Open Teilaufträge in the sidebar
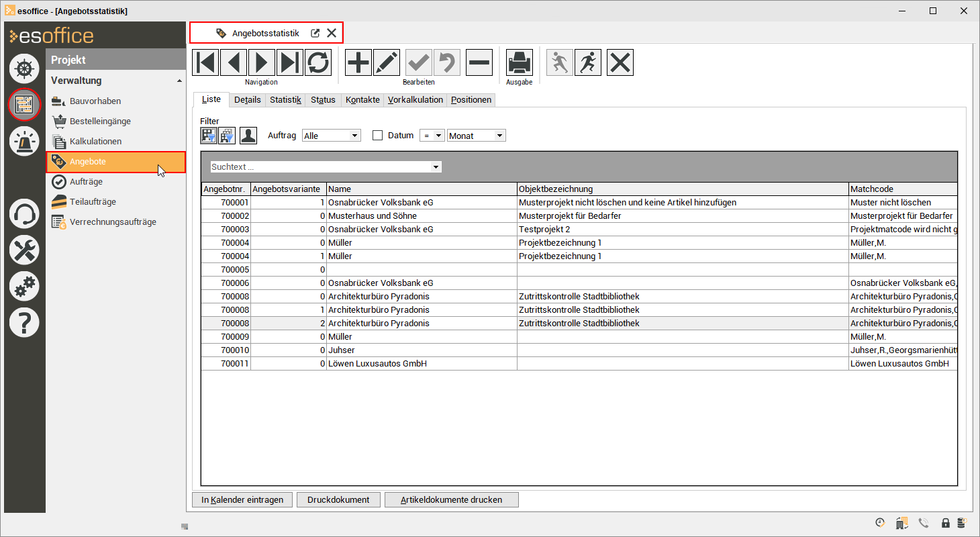The height and width of the screenshot is (537, 980). [93, 202]
